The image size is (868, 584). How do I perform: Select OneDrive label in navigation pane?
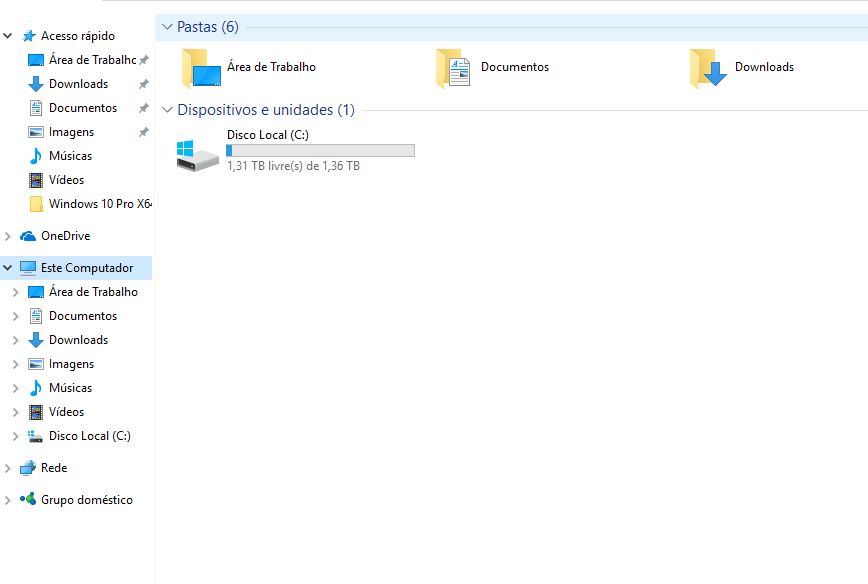pos(65,236)
